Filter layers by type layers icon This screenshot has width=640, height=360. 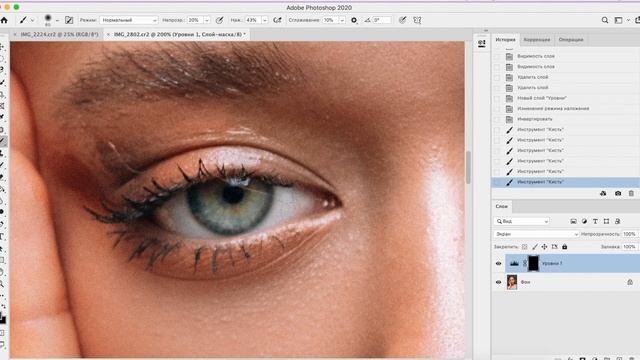click(595, 221)
